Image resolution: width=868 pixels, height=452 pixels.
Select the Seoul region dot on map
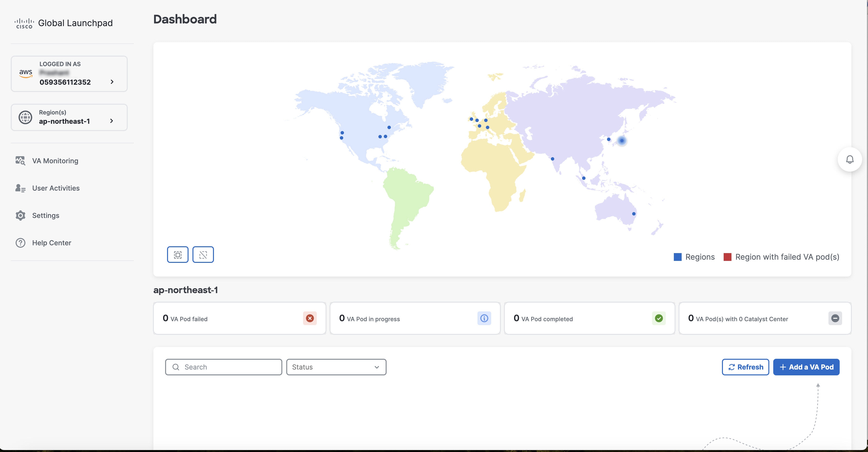tap(609, 139)
